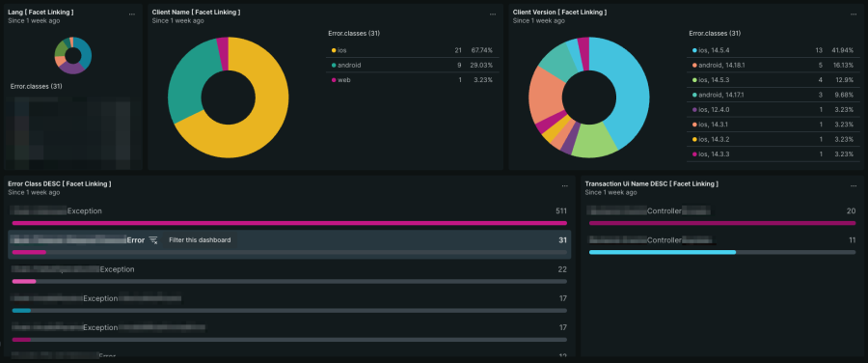Image resolution: width=868 pixels, height=363 pixels.
Task: Open Transaction Ui Name widget ellipsis menu
Action: click(x=854, y=186)
